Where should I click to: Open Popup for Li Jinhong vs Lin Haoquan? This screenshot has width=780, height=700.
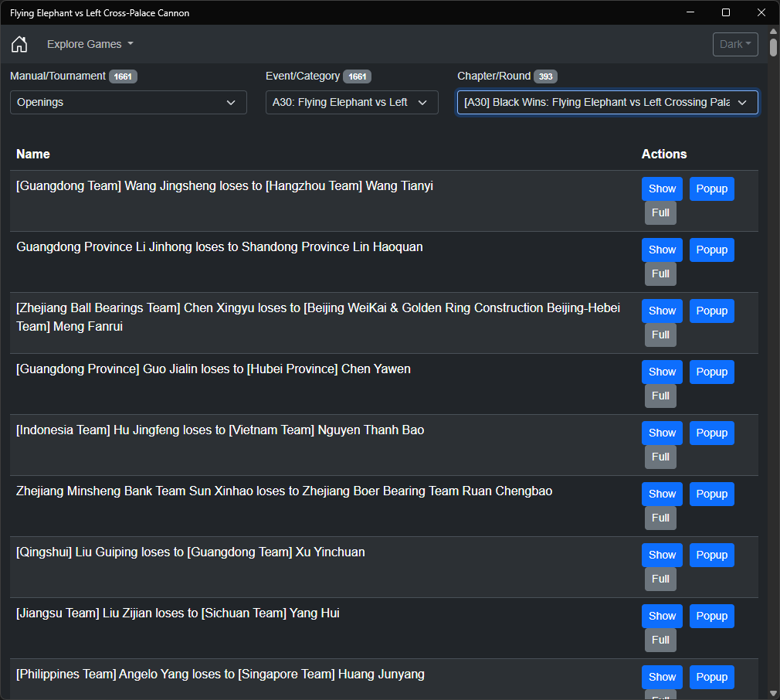pos(711,250)
